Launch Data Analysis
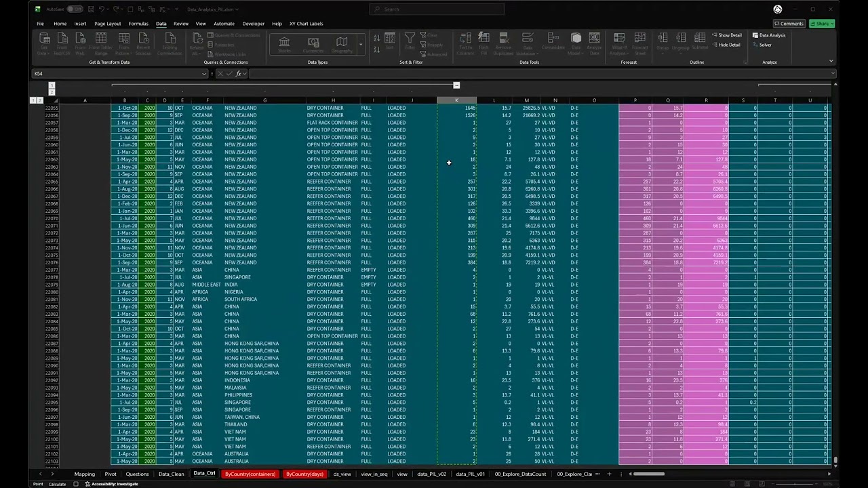 (x=769, y=35)
